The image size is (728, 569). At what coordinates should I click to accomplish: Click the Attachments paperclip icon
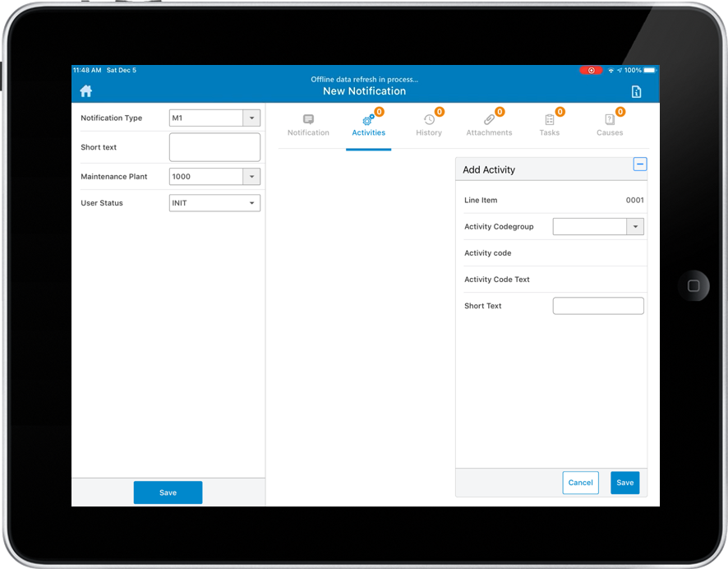coord(489,120)
